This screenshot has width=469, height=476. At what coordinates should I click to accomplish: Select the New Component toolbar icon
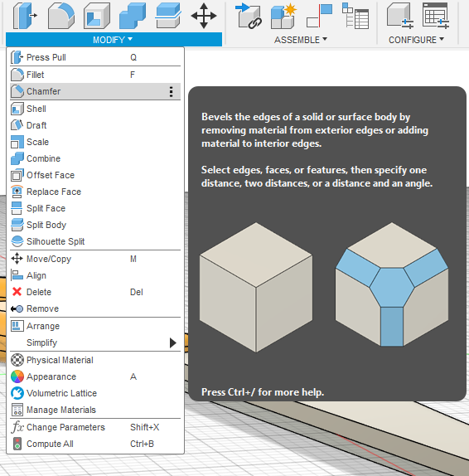pos(283,16)
